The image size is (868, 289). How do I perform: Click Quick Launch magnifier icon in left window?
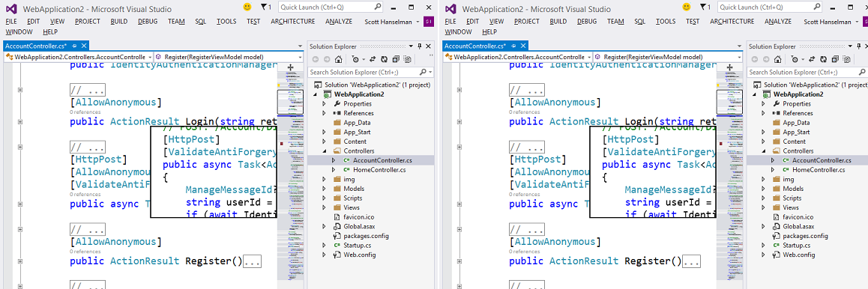click(378, 7)
